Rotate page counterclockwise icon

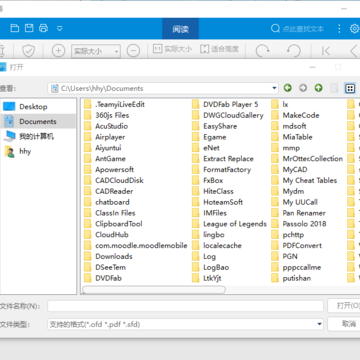coord(294,51)
